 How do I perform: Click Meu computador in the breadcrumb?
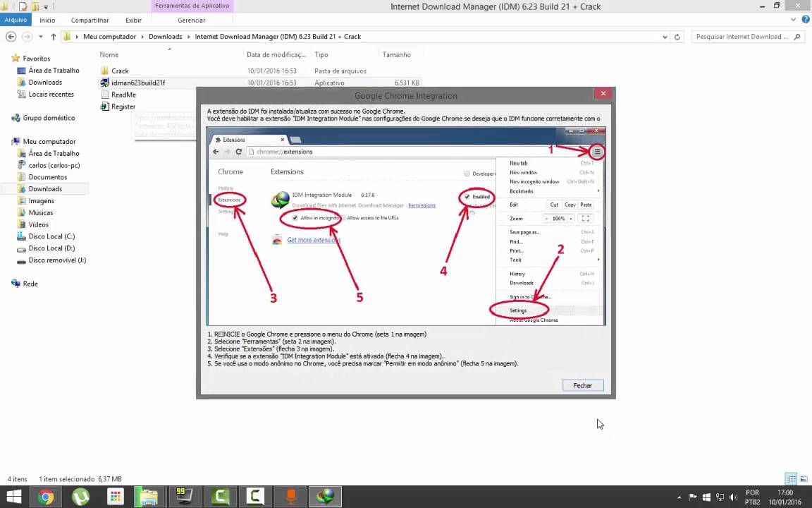tap(109, 37)
